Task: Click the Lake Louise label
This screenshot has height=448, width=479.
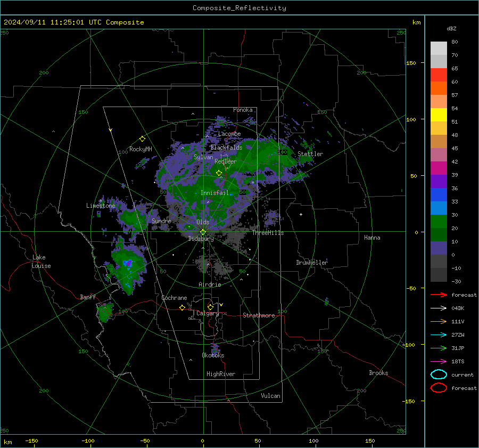Action: 42,262
